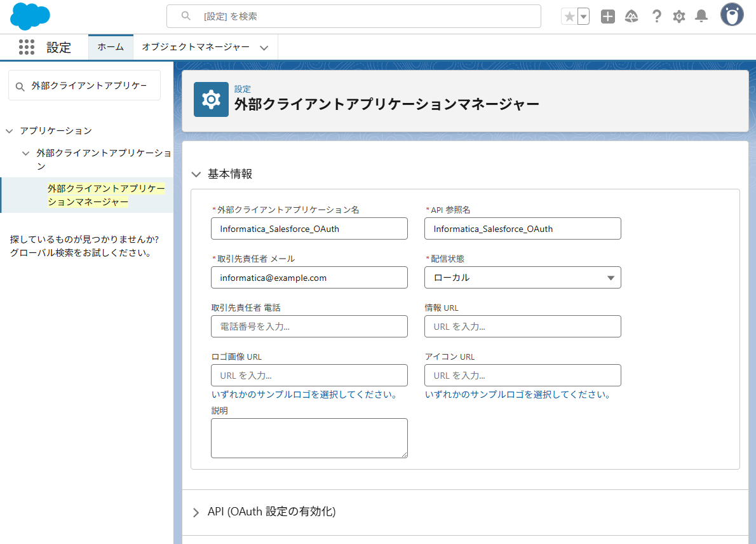
Task: Open the favorites list dropdown arrow
Action: [583, 17]
